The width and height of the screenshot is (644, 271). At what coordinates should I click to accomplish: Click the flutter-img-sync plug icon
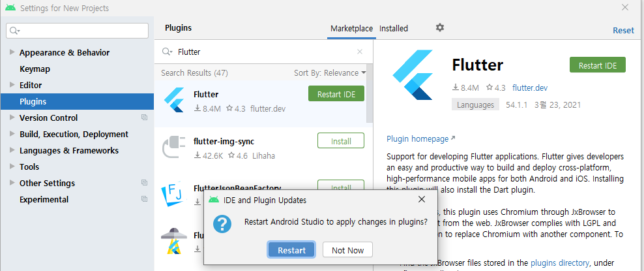point(174,147)
